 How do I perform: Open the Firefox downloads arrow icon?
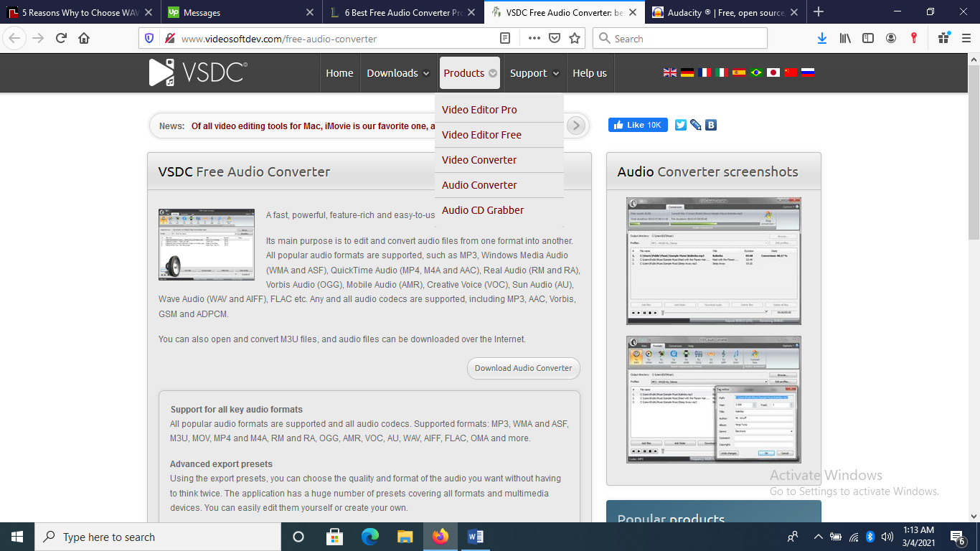pyautogui.click(x=822, y=39)
